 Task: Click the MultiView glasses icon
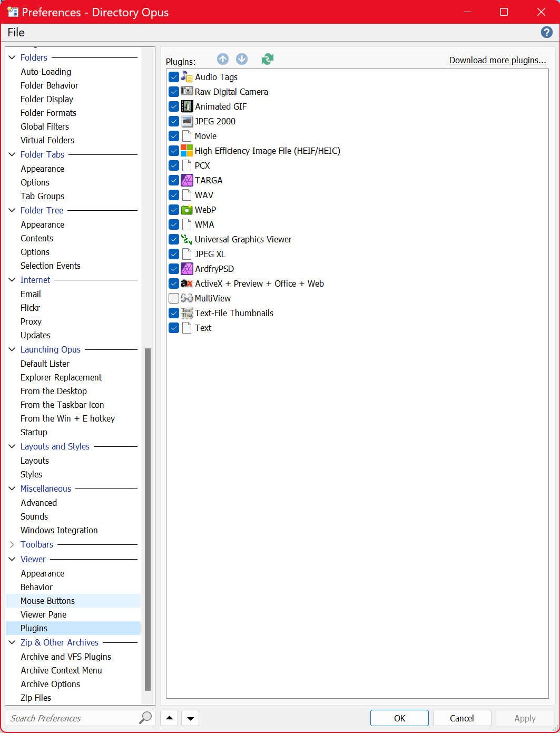click(186, 298)
